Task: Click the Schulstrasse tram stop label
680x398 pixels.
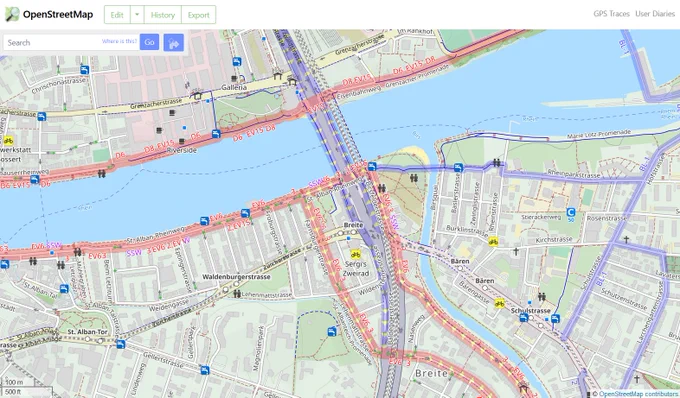Action: click(531, 311)
